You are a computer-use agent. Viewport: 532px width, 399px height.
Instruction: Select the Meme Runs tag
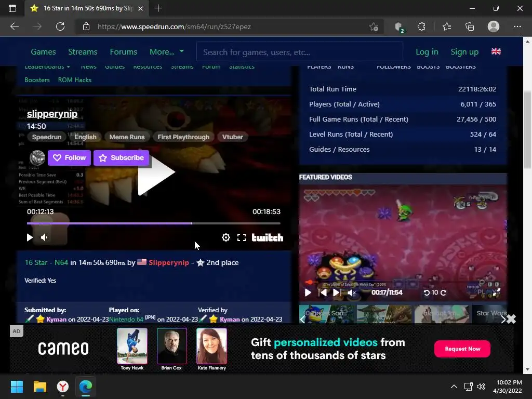127,137
